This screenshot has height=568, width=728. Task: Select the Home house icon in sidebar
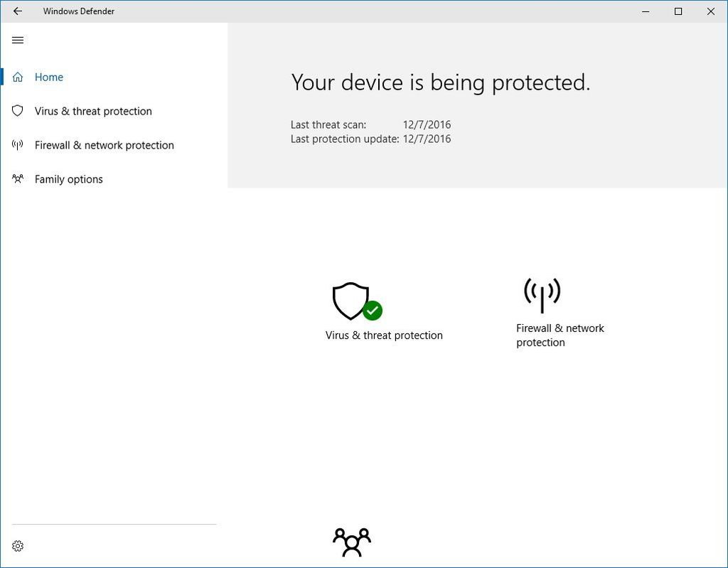(18, 77)
